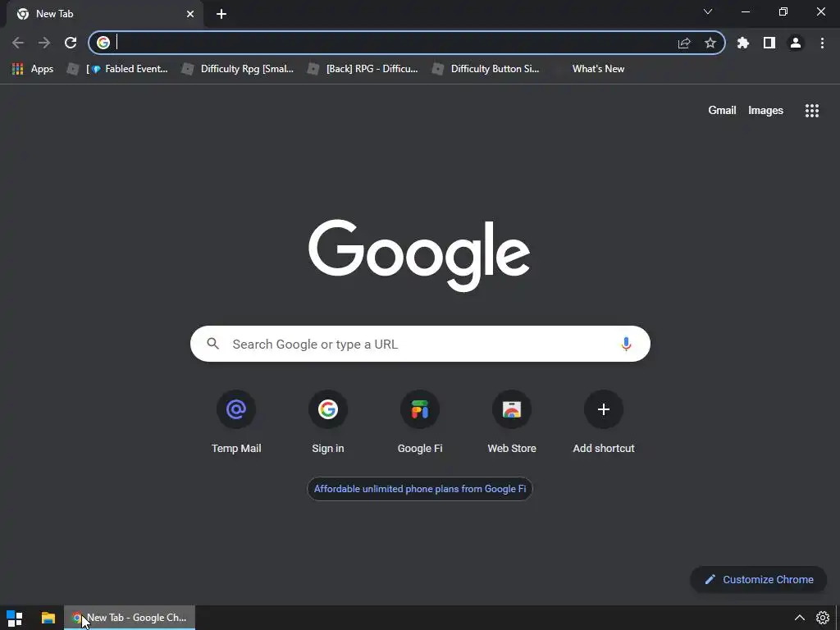
Task: Show hidden system tray icons
Action: (799, 618)
